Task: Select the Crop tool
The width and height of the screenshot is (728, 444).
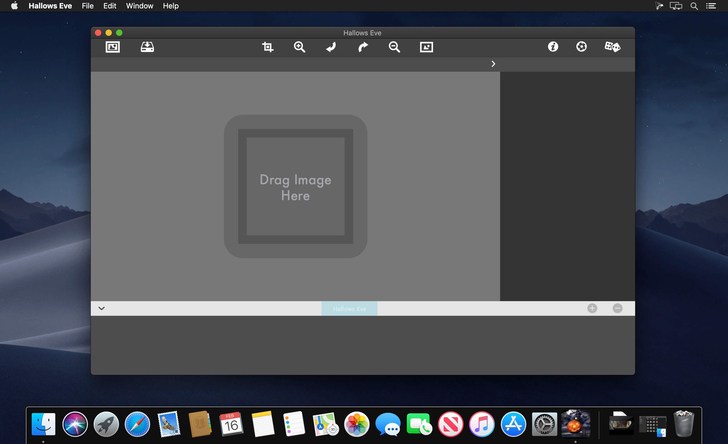Action: pos(268,47)
